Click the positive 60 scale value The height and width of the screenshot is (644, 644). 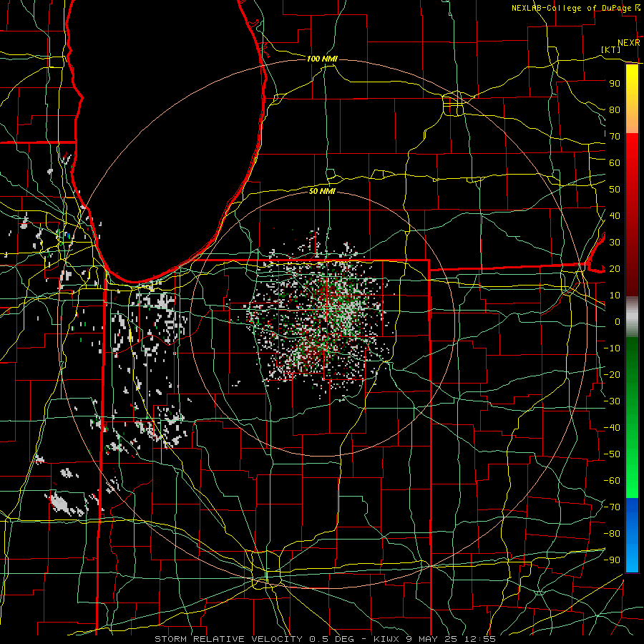pos(615,162)
